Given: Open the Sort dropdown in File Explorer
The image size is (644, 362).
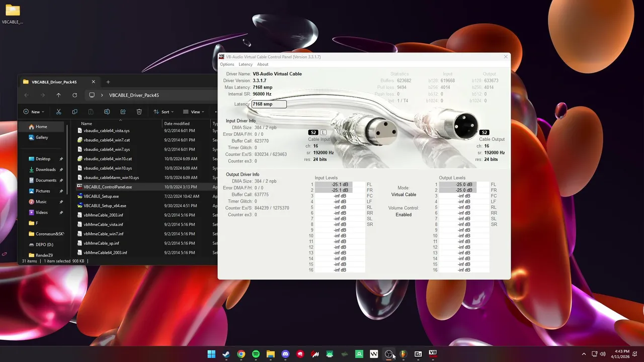Looking at the screenshot, I should tap(164, 112).
